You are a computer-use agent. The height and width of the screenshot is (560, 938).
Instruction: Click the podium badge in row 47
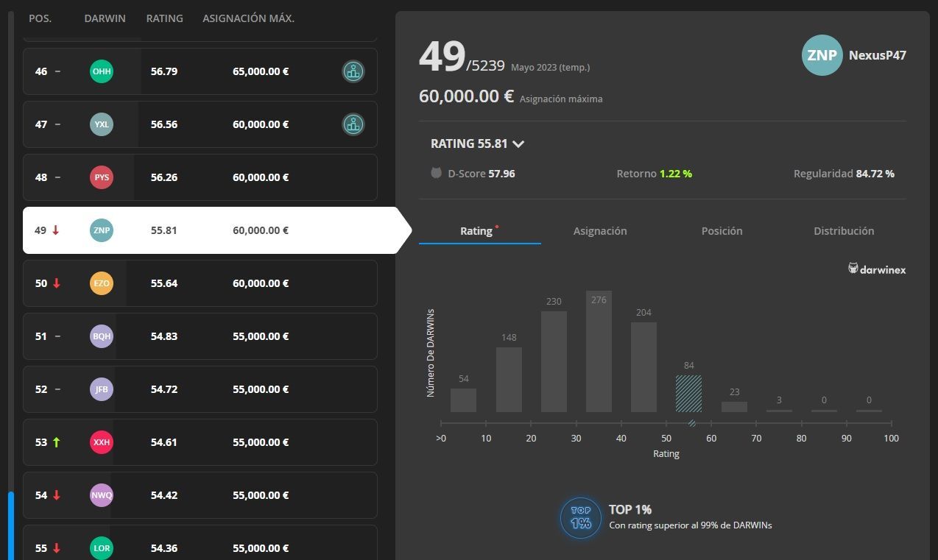pos(353,124)
